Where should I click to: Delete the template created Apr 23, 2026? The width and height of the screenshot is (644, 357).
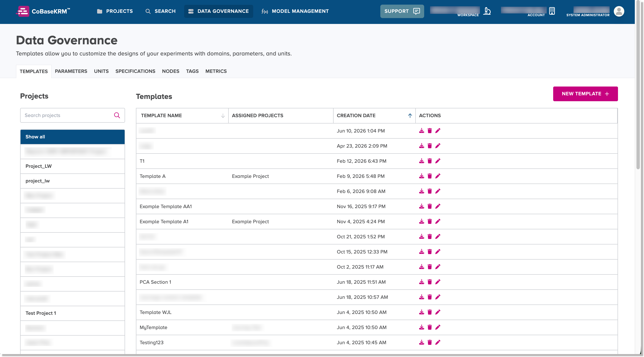coord(429,146)
